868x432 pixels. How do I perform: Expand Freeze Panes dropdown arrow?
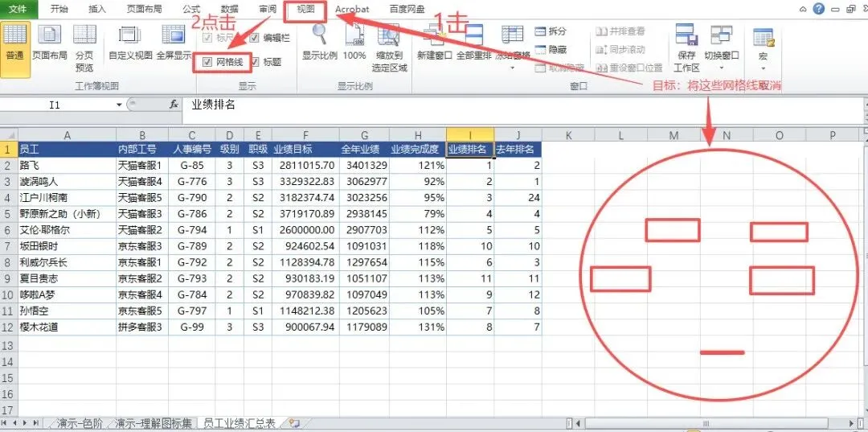click(x=513, y=68)
